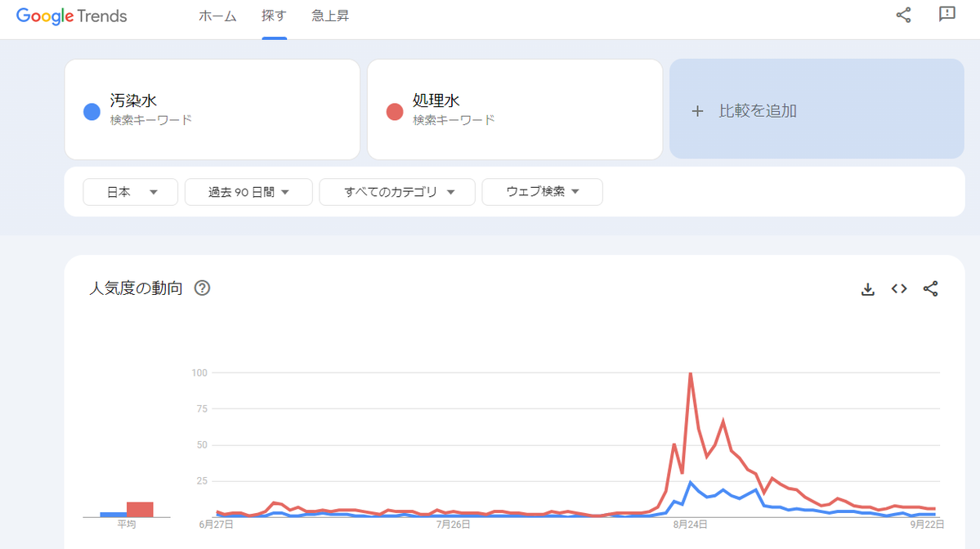Expand the ウェブ検索 search type dropdown
980x549 pixels.
pos(542,192)
